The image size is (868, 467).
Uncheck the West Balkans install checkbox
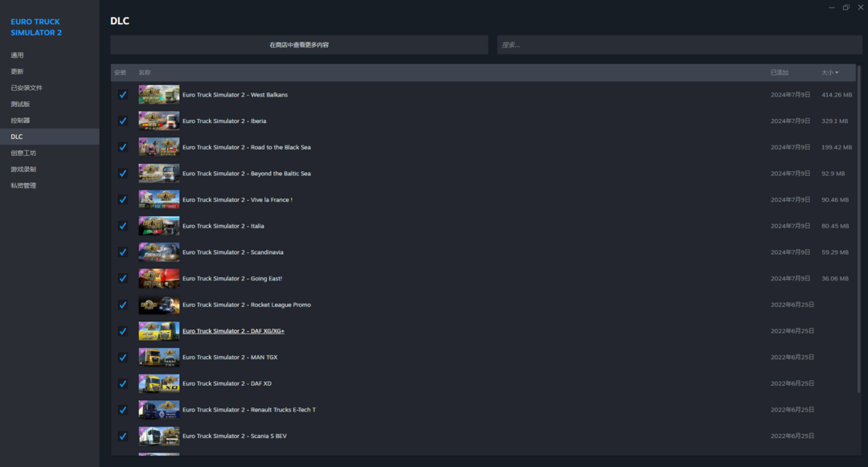pos(123,95)
